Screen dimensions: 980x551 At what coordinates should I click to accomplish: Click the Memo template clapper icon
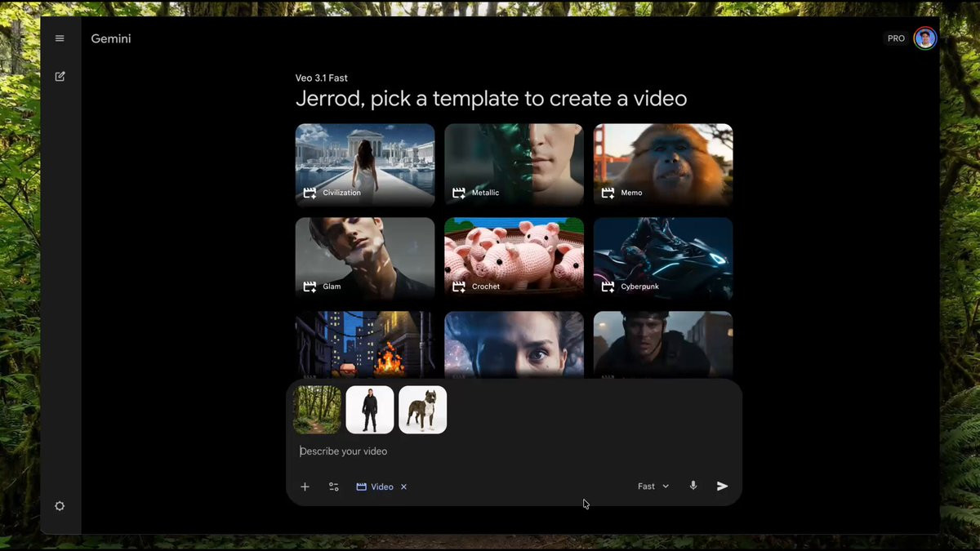(608, 193)
